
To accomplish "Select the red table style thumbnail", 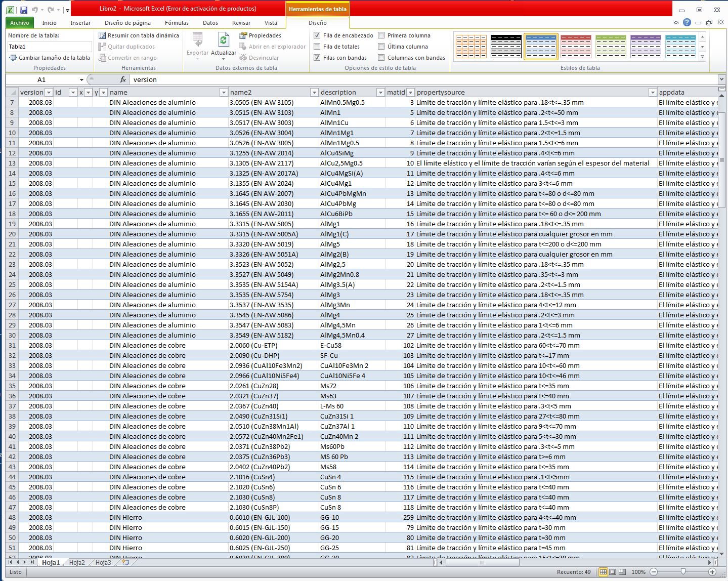I will (576, 47).
